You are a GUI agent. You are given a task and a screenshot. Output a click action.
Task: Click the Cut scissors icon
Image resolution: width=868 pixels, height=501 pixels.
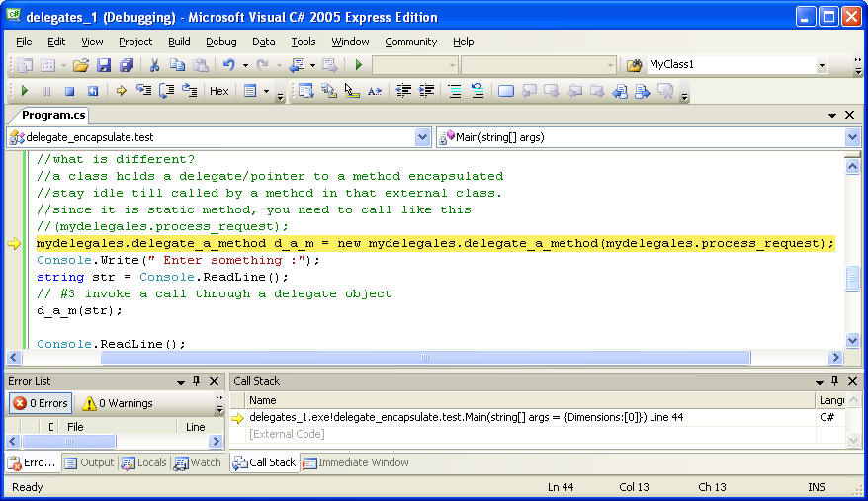(x=154, y=65)
